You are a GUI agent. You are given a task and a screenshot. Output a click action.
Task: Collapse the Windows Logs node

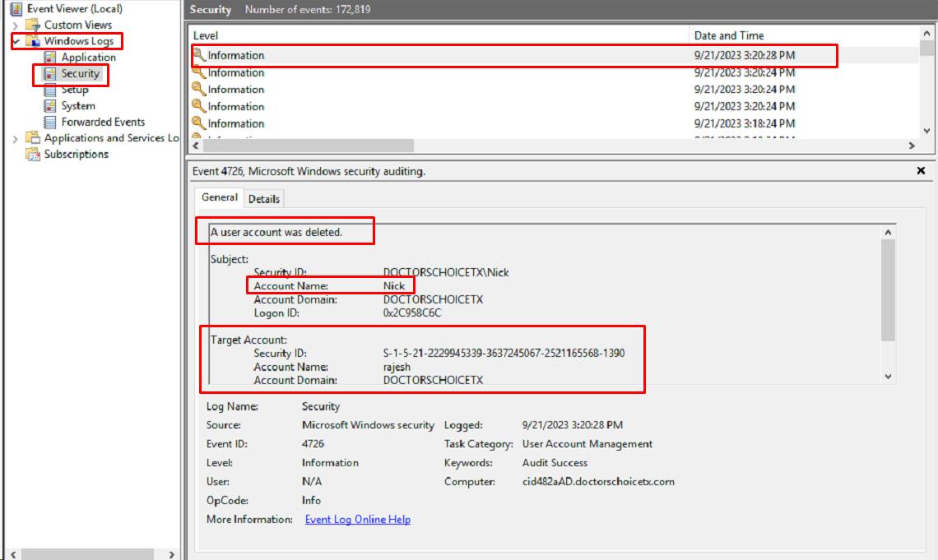(16, 41)
